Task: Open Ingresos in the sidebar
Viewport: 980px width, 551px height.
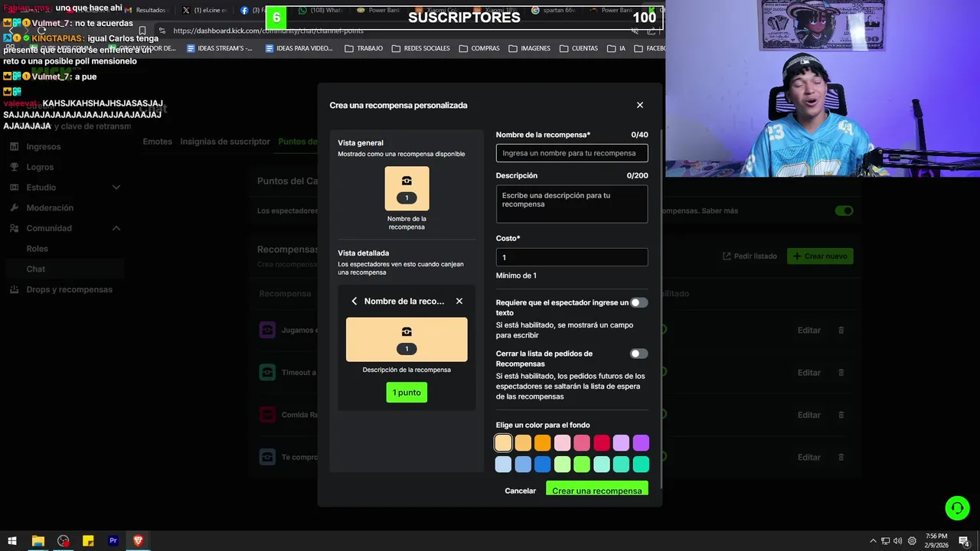Action: click(44, 146)
